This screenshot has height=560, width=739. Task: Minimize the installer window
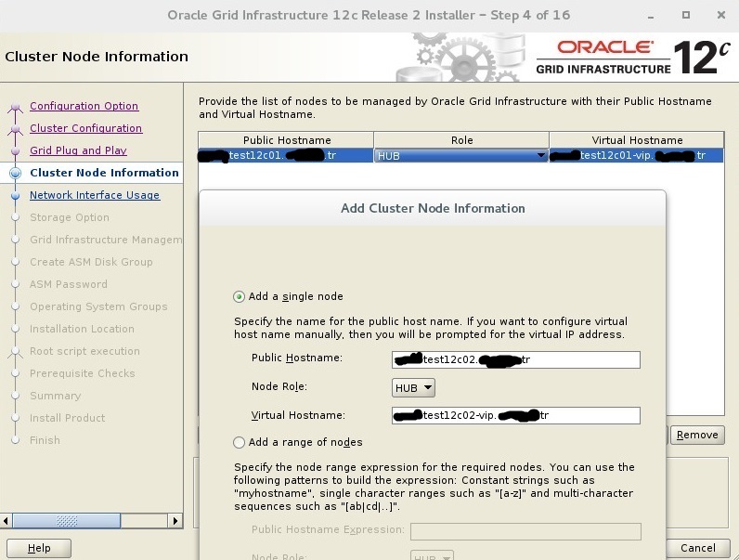tap(651, 16)
